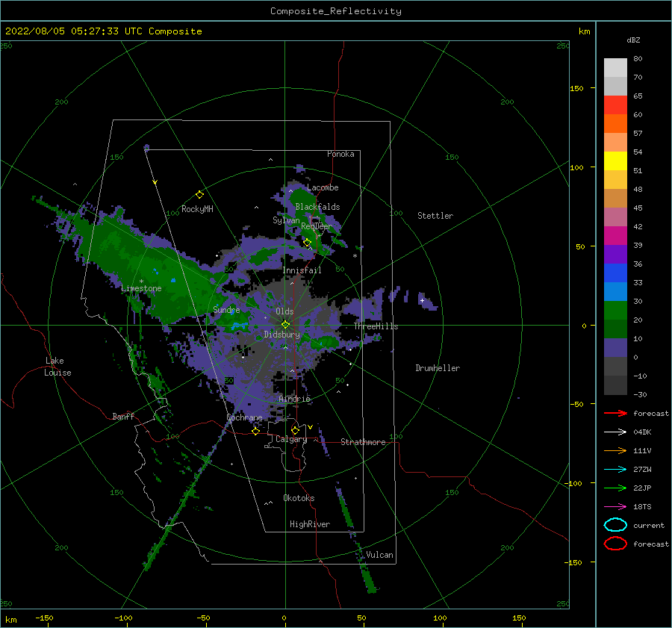Select the dark green 10-20 dBZ swatch
The width and height of the screenshot is (672, 628).
click(615, 329)
